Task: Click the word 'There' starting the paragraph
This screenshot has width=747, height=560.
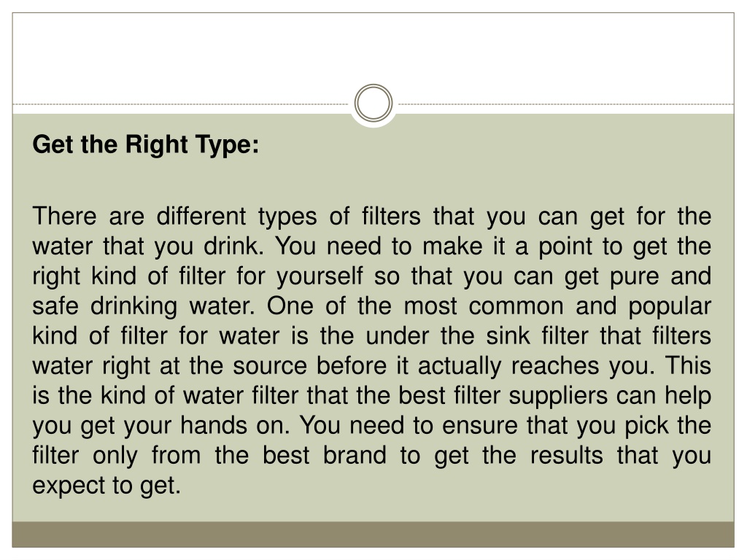Action: click(64, 216)
